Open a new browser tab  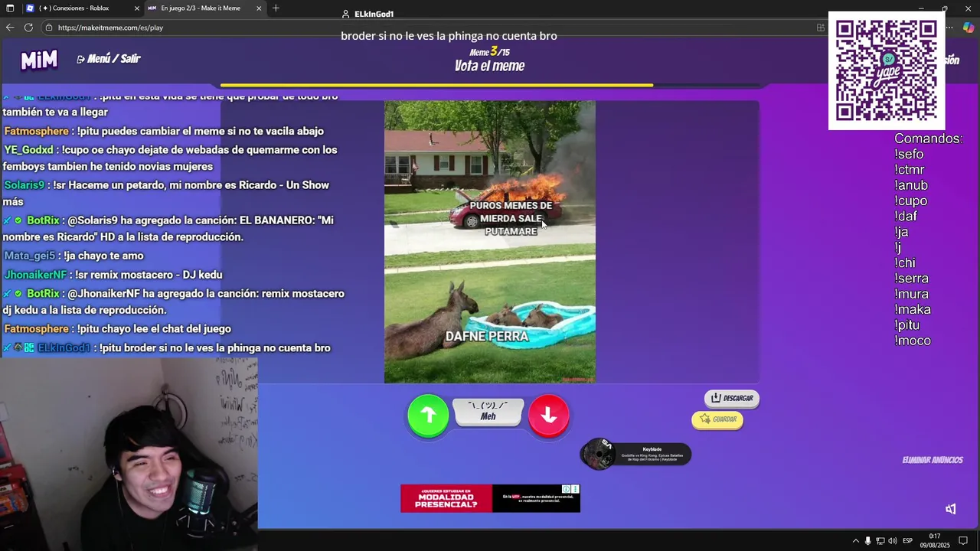click(x=276, y=8)
